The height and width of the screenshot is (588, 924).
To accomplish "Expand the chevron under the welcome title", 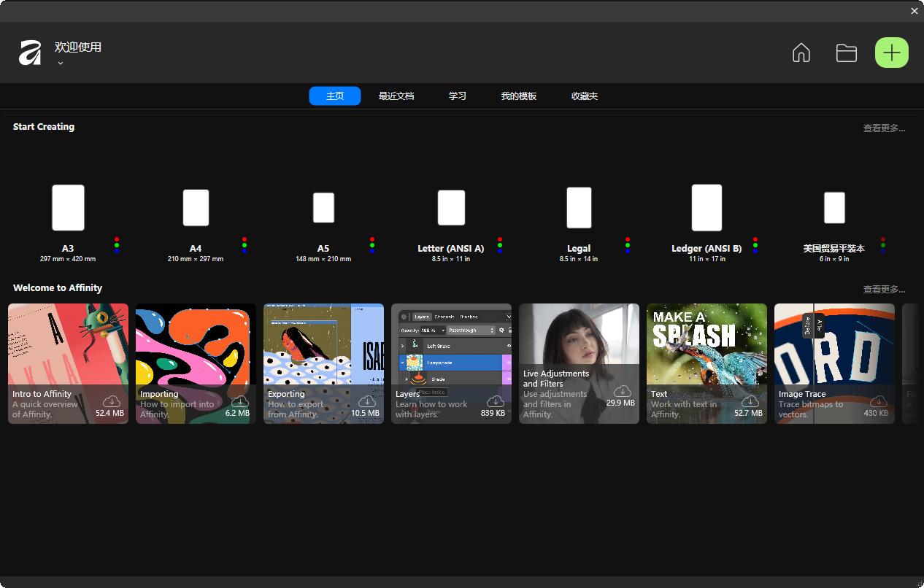I will [60, 63].
